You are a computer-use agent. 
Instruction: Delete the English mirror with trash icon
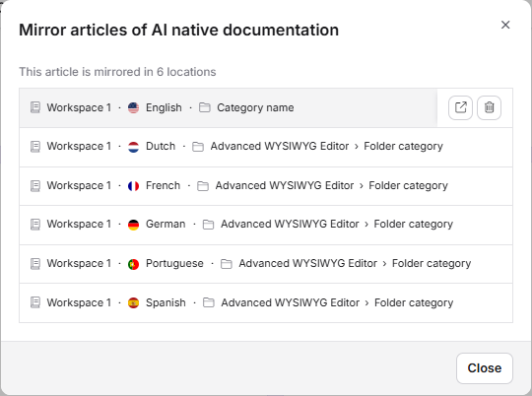(x=489, y=108)
